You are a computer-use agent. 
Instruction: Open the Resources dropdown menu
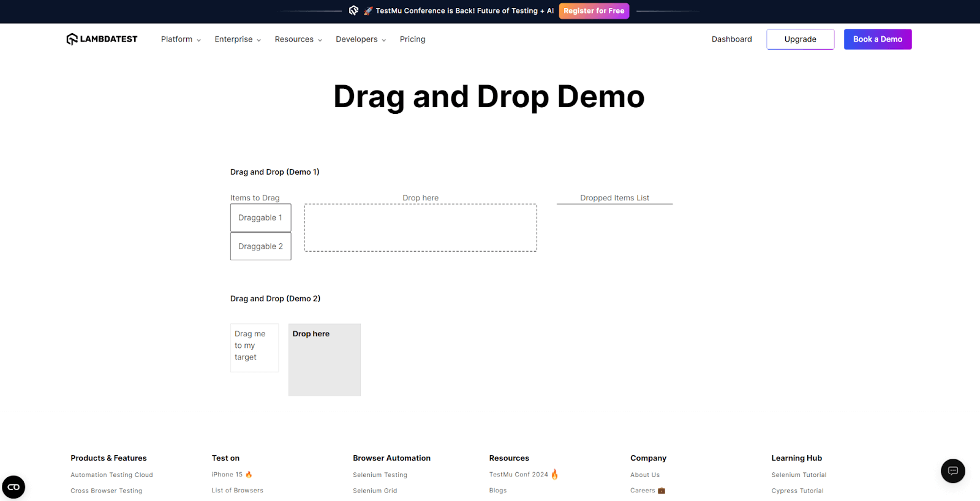[298, 39]
